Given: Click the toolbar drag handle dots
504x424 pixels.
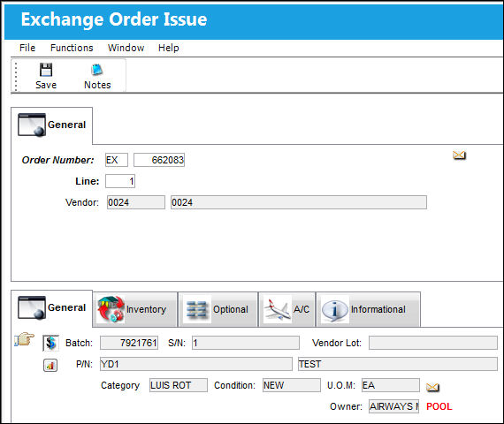Looking at the screenshot, I should 16,77.
